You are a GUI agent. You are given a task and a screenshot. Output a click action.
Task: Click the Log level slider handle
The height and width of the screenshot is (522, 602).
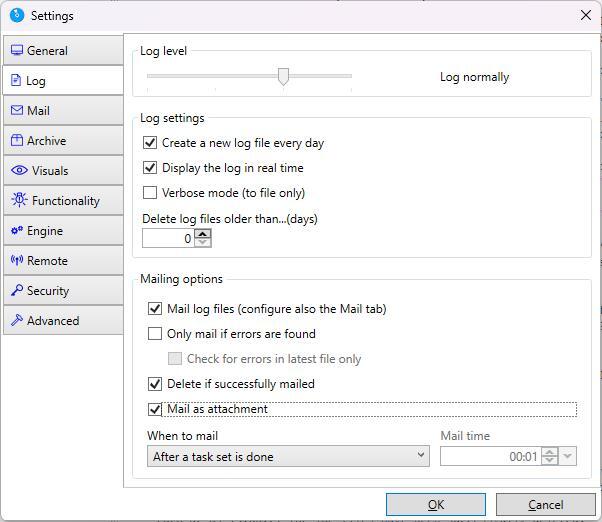tap(283, 77)
